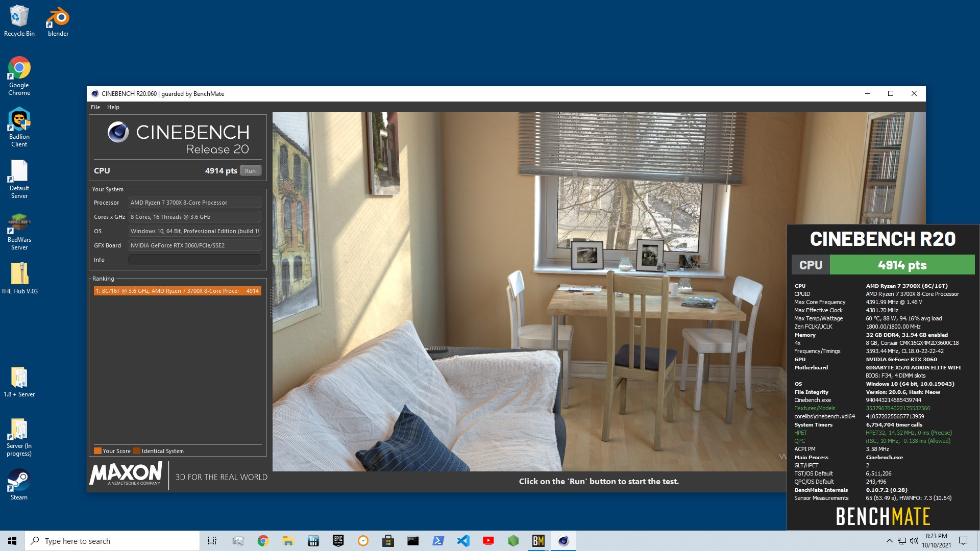Maximize the Cinebench window
Viewport: 980px width, 551px height.
pos(891,94)
